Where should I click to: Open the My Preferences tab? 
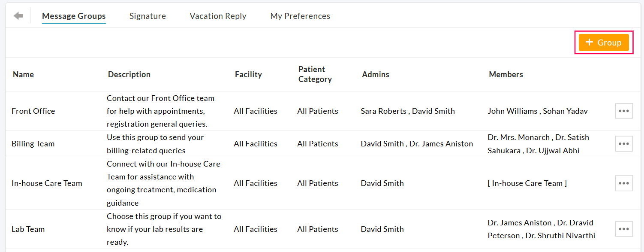(300, 16)
